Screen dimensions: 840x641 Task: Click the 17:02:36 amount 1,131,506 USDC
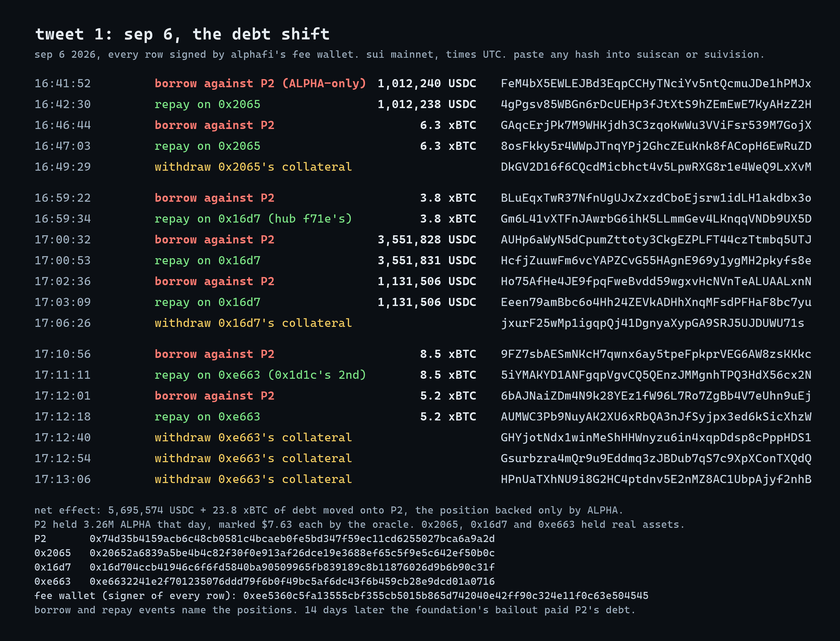coord(427,282)
